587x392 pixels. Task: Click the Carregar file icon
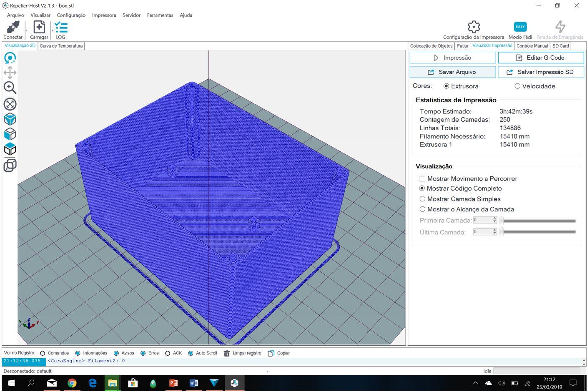coord(39,28)
